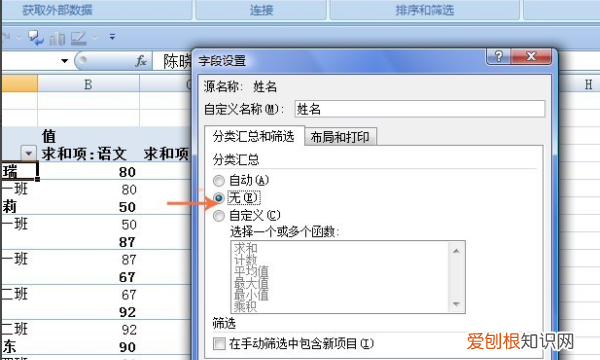Switch to the 布局和打印 tab
This screenshot has width=600, height=360.
pos(340,137)
